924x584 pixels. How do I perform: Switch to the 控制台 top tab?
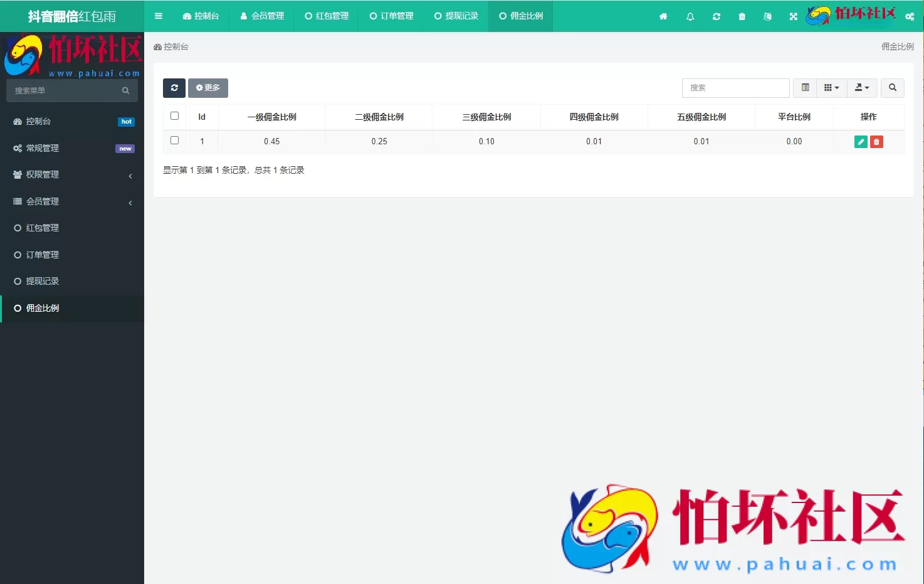[201, 16]
